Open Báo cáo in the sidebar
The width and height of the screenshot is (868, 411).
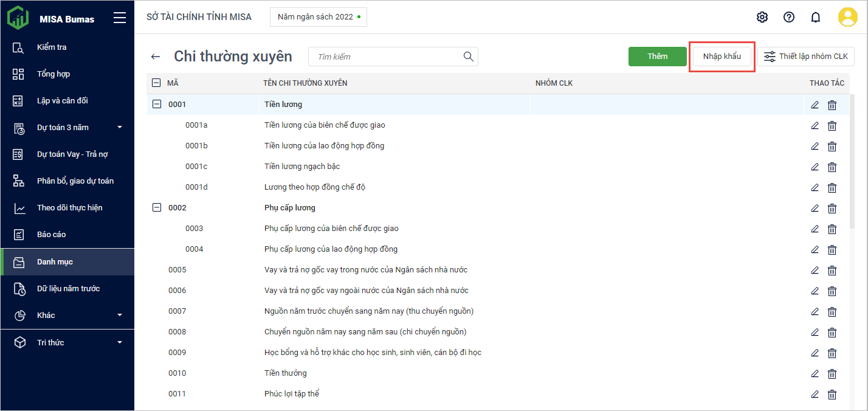pyautogui.click(x=51, y=235)
